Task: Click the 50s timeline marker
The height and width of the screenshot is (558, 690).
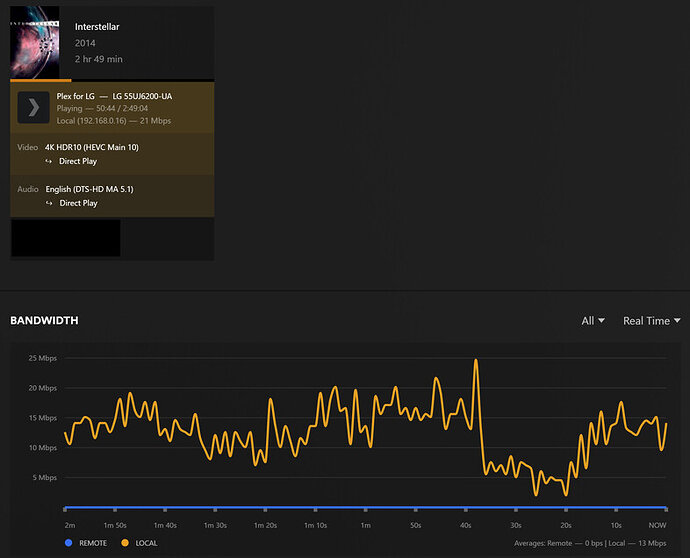Action: [x=416, y=525]
